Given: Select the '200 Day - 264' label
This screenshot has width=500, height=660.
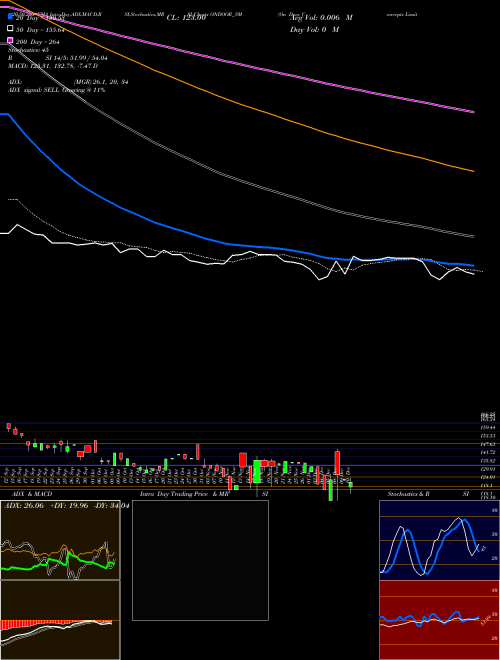Looking at the screenshot, I should [x=37, y=42].
